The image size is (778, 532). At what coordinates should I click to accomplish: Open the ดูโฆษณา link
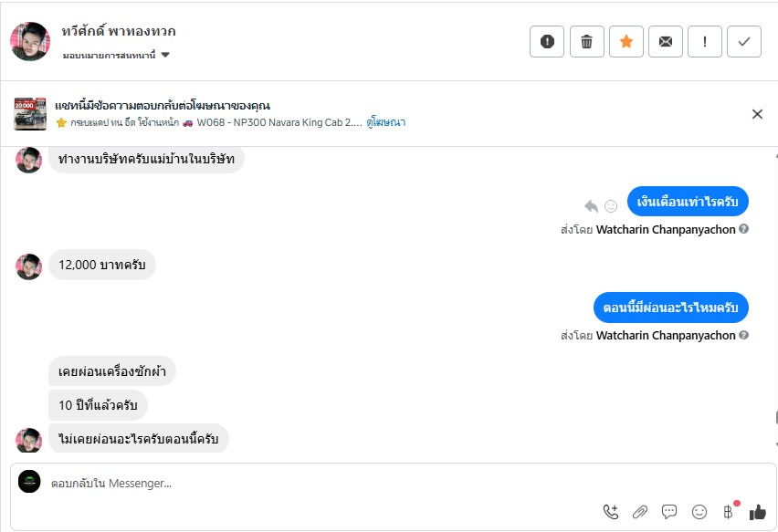(386, 122)
